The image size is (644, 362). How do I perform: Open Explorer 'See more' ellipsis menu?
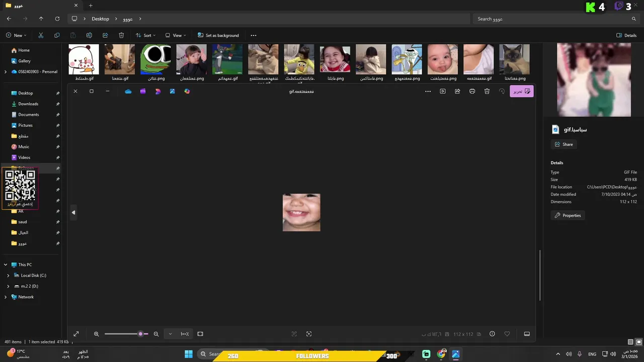pos(254,35)
